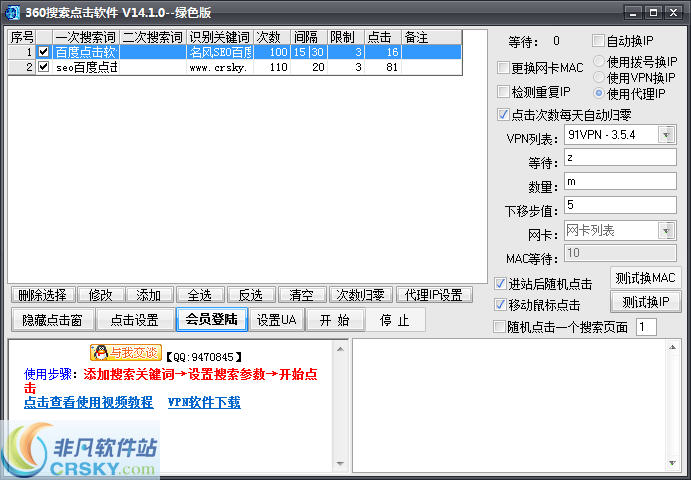This screenshot has height=480, width=691.
Task: Uncheck the checkbox in row 1
Action: click(x=43, y=52)
